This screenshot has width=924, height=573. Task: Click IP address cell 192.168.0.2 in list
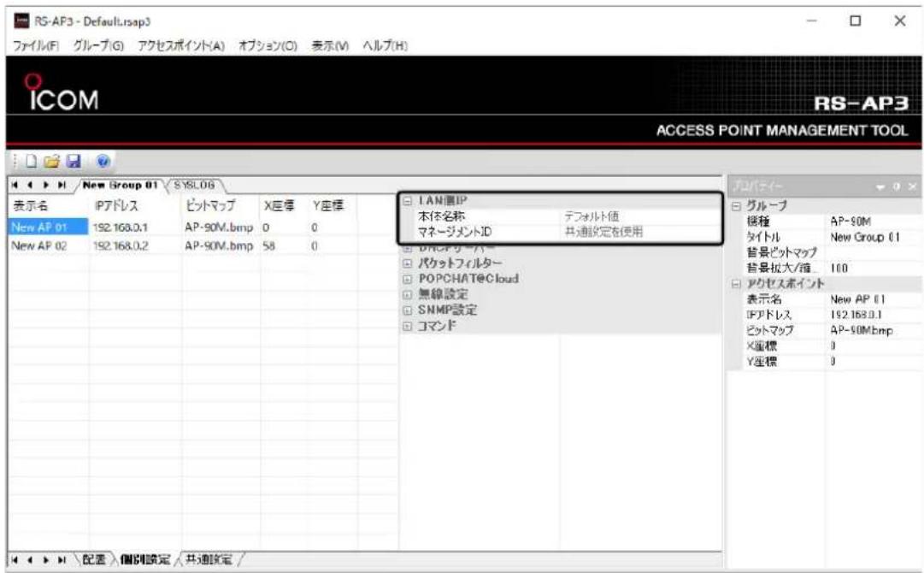(x=121, y=245)
